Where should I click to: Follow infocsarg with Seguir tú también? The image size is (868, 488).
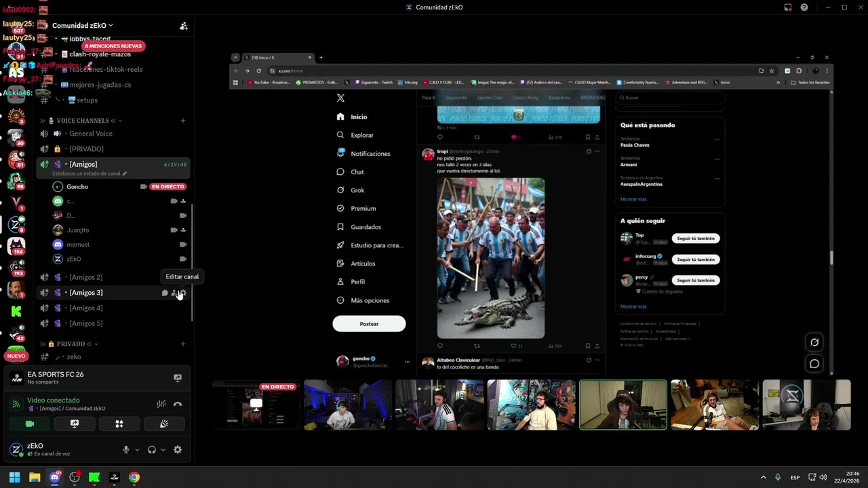[696, 260]
